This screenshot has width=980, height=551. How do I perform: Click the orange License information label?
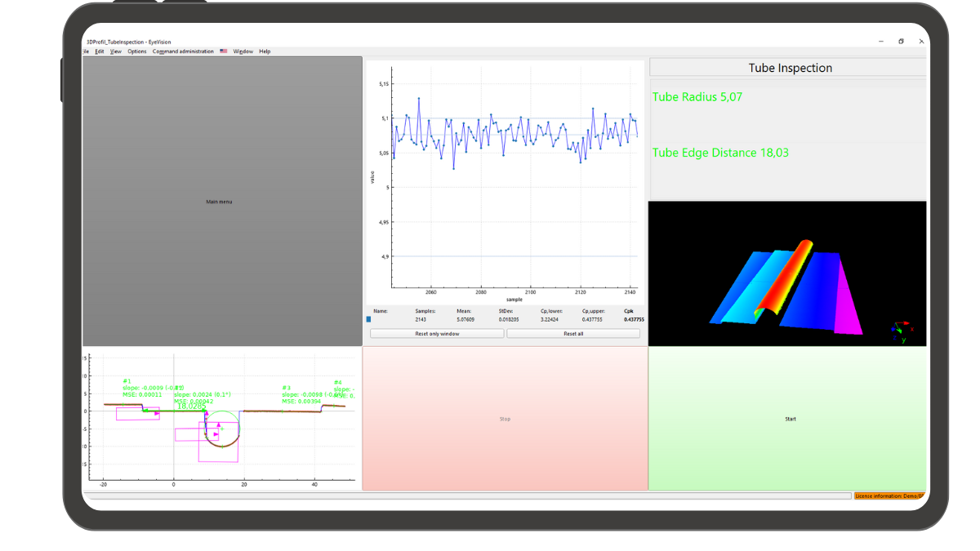[890, 495]
